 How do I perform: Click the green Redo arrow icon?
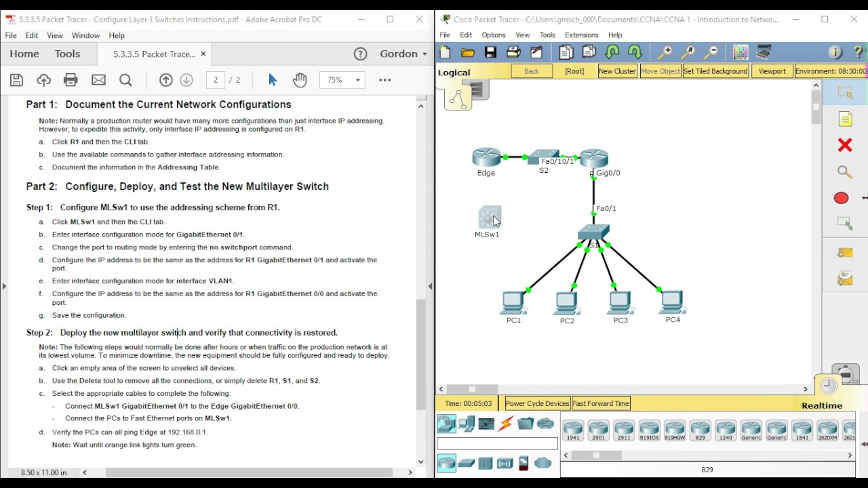(635, 52)
